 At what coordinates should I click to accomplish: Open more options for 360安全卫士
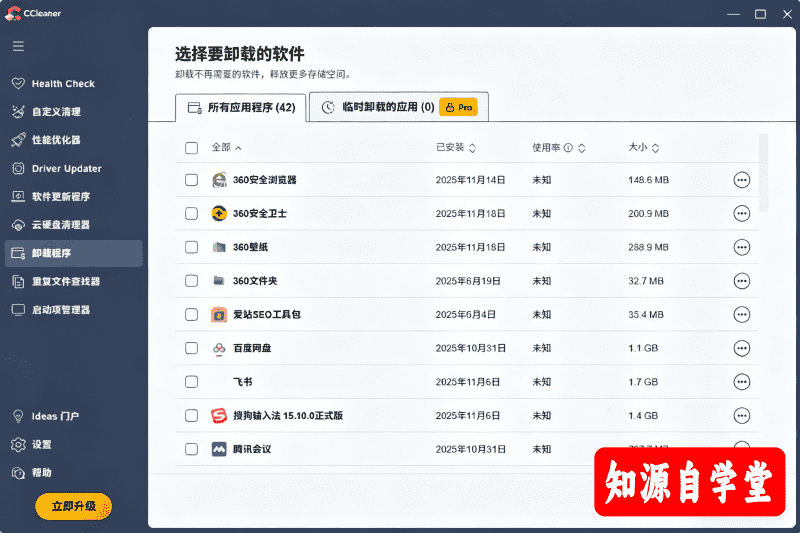[x=741, y=213]
